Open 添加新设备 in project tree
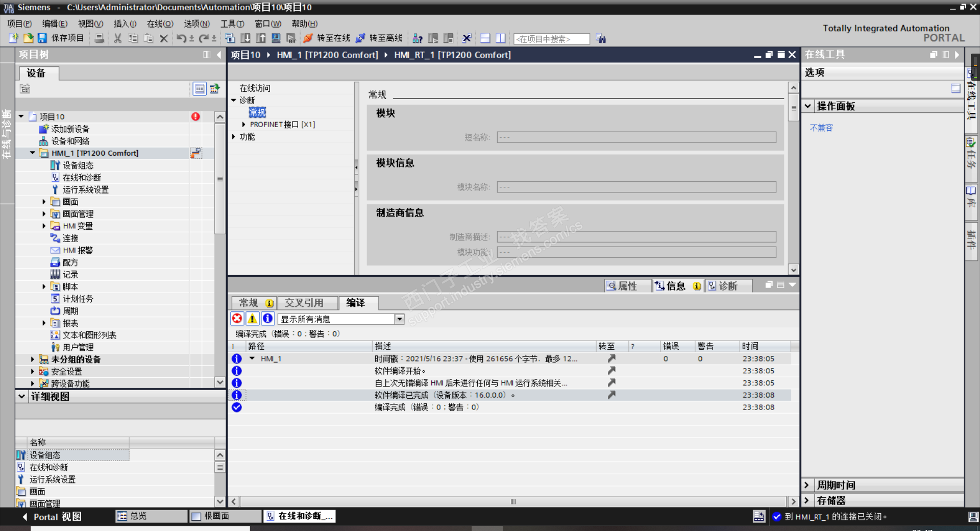Screen dimensions: 980x531 pos(70,129)
